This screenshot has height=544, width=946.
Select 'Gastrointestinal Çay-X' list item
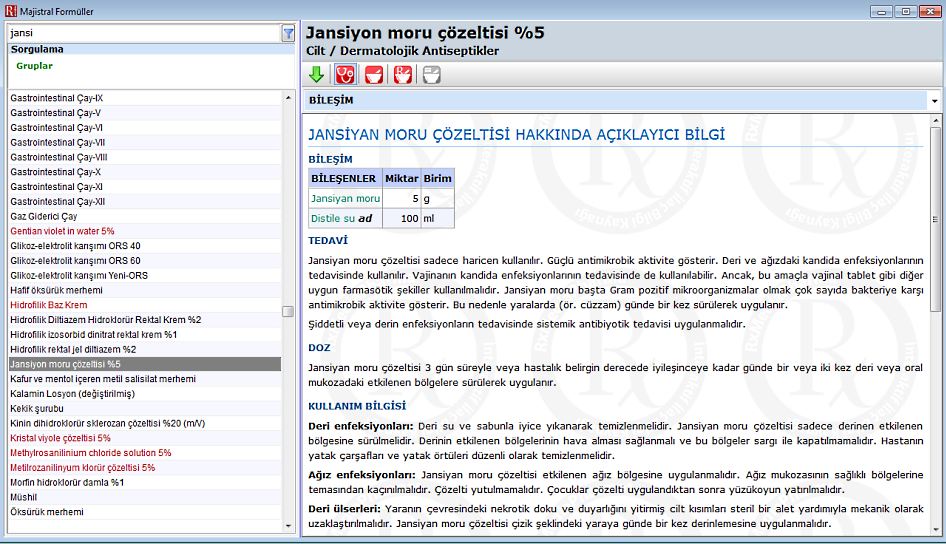click(x=144, y=172)
